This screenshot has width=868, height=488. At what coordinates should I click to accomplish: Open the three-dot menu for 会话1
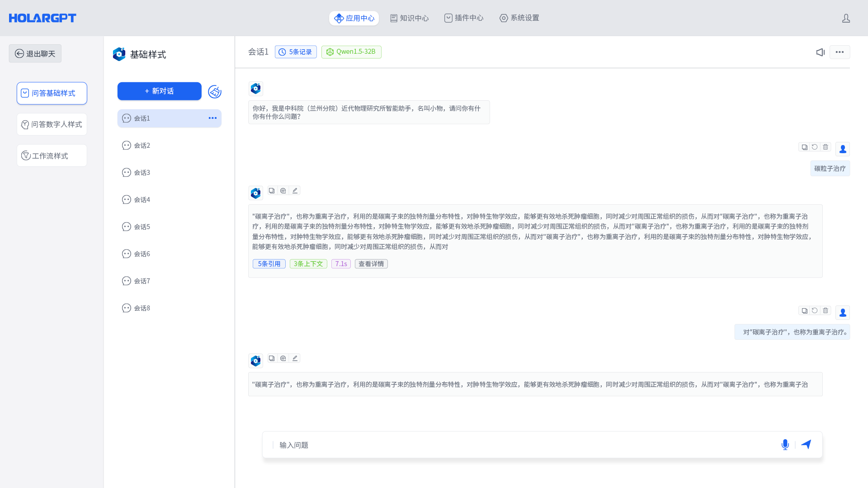(x=212, y=118)
